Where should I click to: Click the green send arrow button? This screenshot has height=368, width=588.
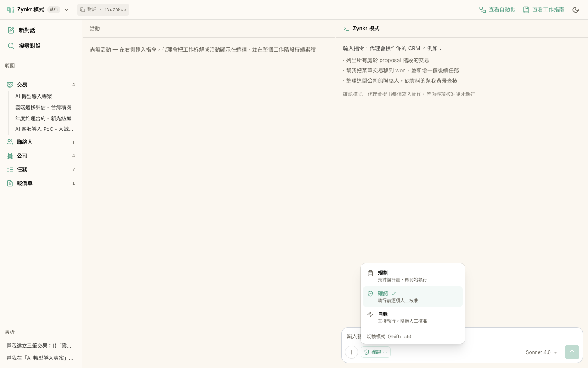pyautogui.click(x=572, y=352)
